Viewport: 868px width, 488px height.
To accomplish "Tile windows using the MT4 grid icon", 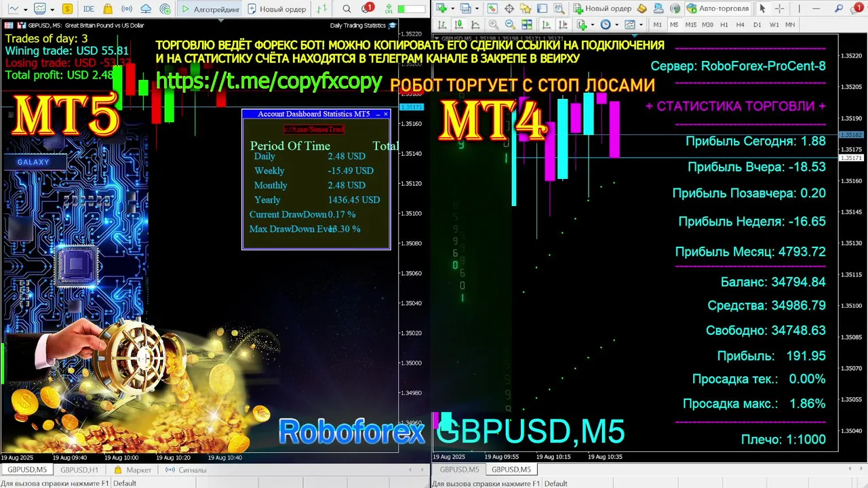I will [x=527, y=24].
